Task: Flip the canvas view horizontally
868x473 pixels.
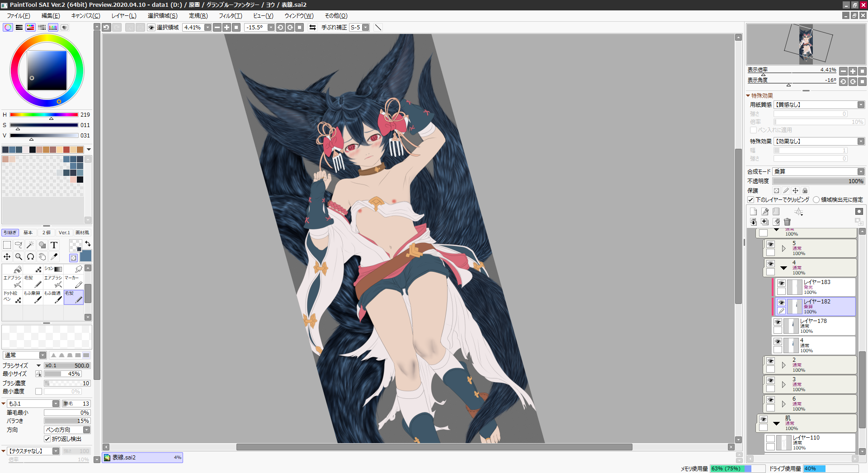Action: [312, 28]
